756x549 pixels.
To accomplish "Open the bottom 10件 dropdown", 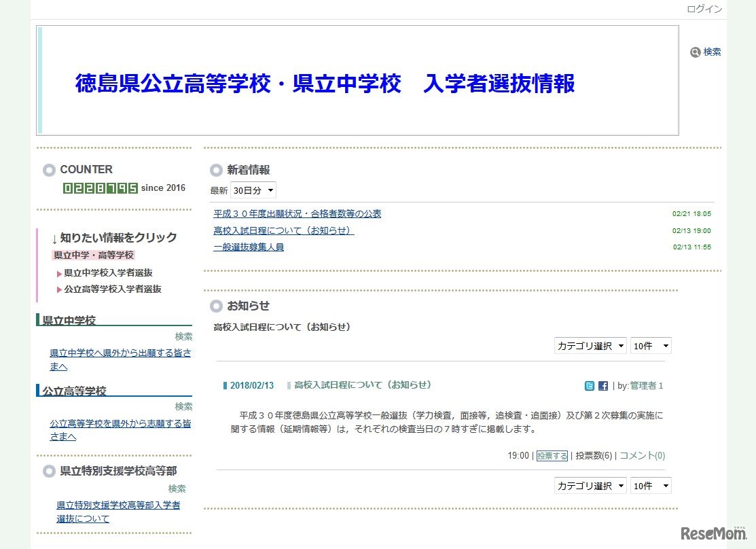I will (x=650, y=486).
